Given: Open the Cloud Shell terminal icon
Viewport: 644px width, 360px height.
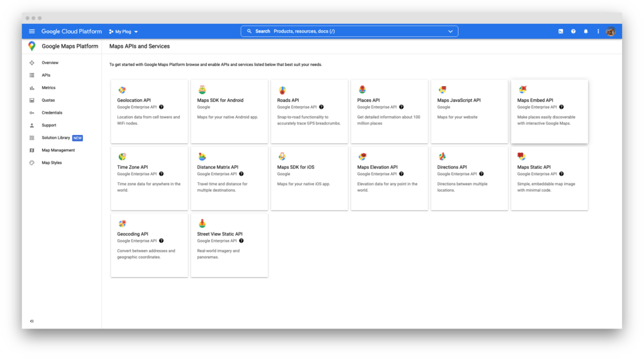Looking at the screenshot, I should (560, 31).
